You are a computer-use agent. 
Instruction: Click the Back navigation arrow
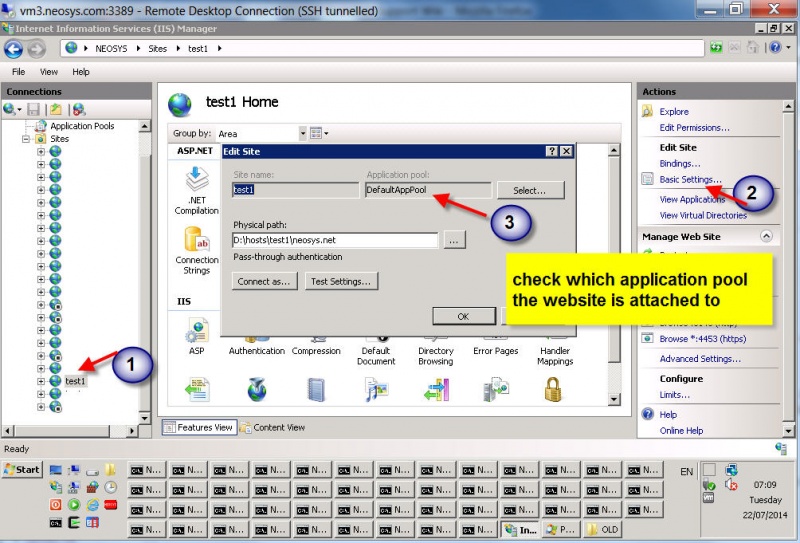(13, 49)
